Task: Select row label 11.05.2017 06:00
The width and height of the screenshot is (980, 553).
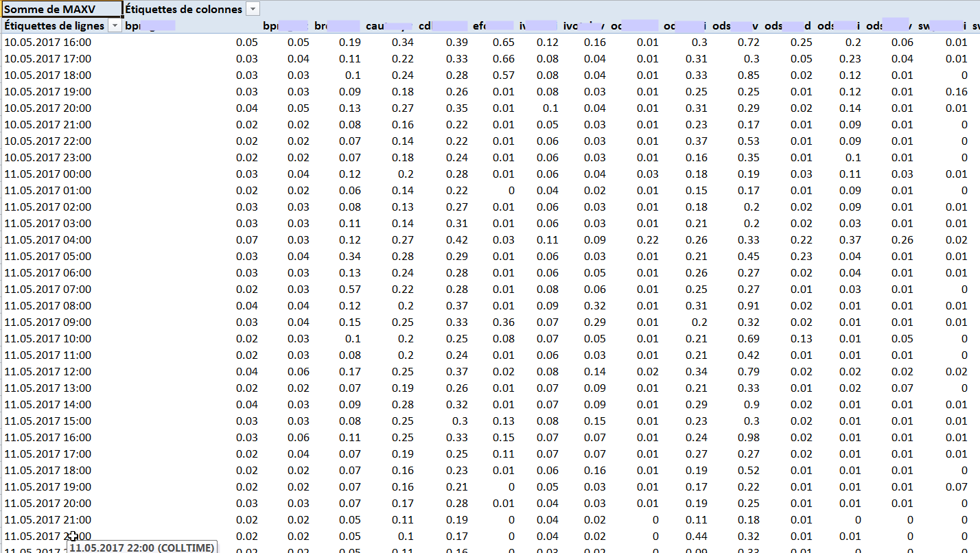Action: pyautogui.click(x=48, y=273)
